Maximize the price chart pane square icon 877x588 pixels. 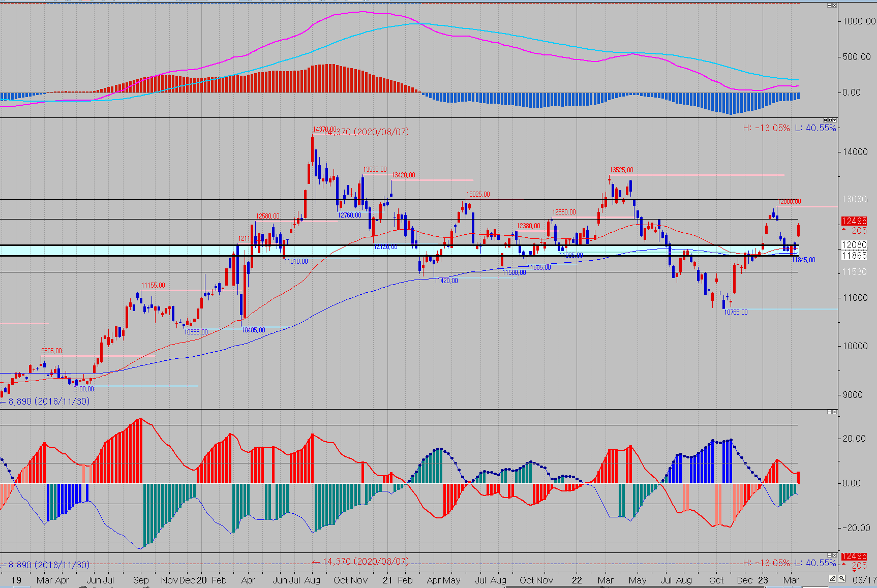[830, 120]
